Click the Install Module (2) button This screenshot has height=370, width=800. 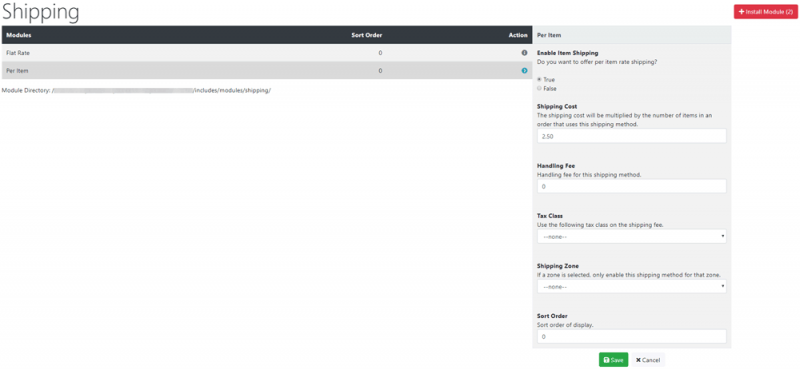765,12
